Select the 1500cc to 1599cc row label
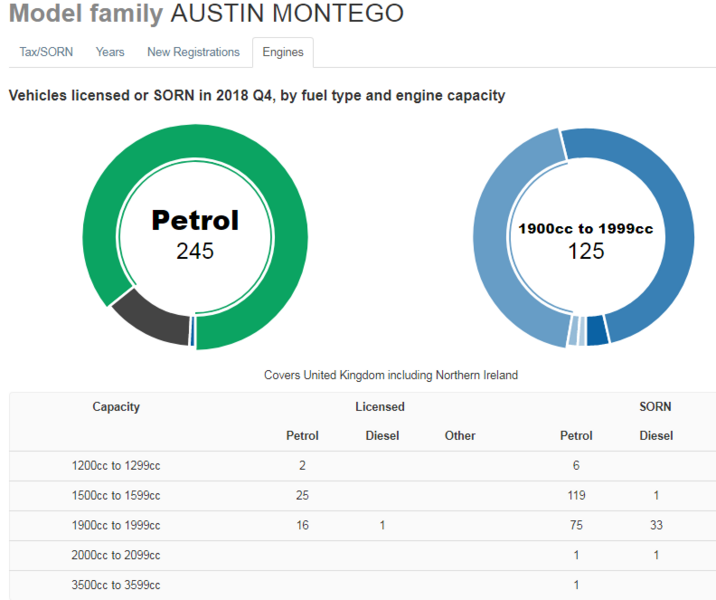 pos(116,495)
